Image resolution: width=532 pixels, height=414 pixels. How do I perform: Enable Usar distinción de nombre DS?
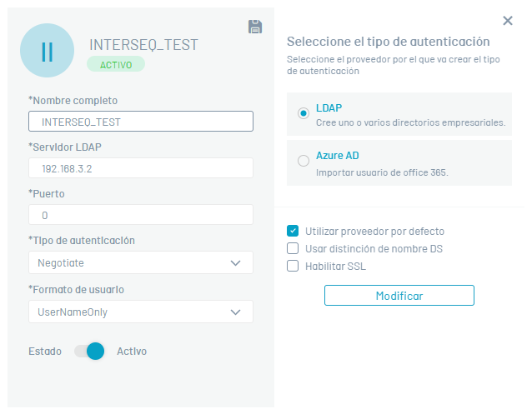click(293, 248)
